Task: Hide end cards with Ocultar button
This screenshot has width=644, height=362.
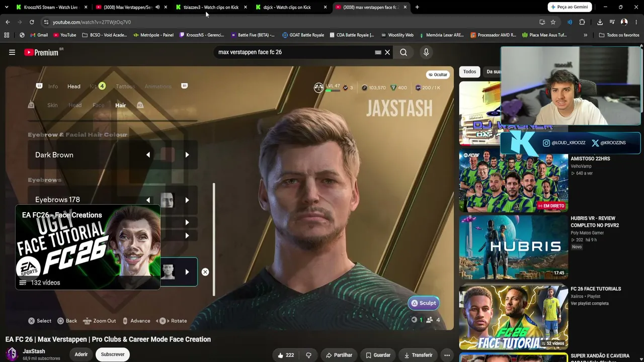Action: (x=438, y=74)
